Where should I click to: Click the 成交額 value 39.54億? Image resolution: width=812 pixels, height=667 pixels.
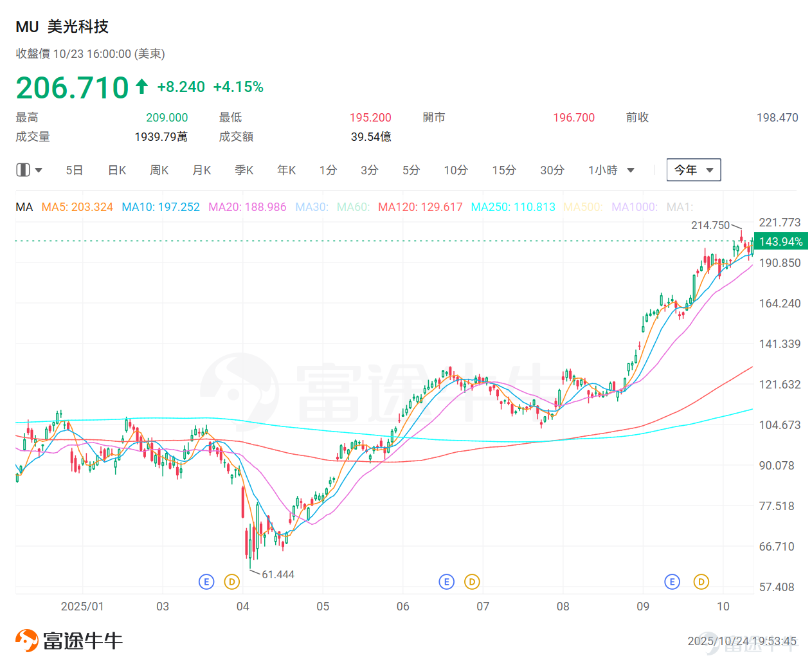click(371, 137)
